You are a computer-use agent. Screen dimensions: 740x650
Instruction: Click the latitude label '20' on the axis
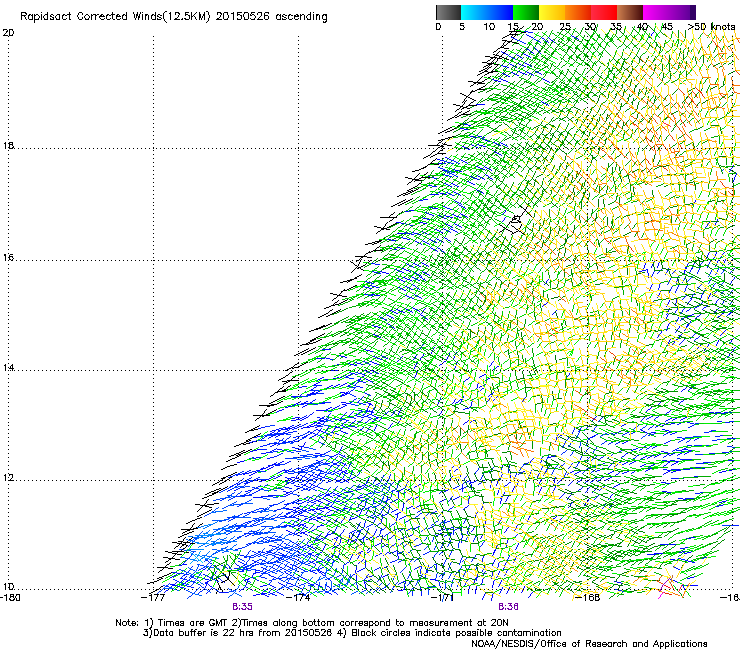click(x=8, y=33)
